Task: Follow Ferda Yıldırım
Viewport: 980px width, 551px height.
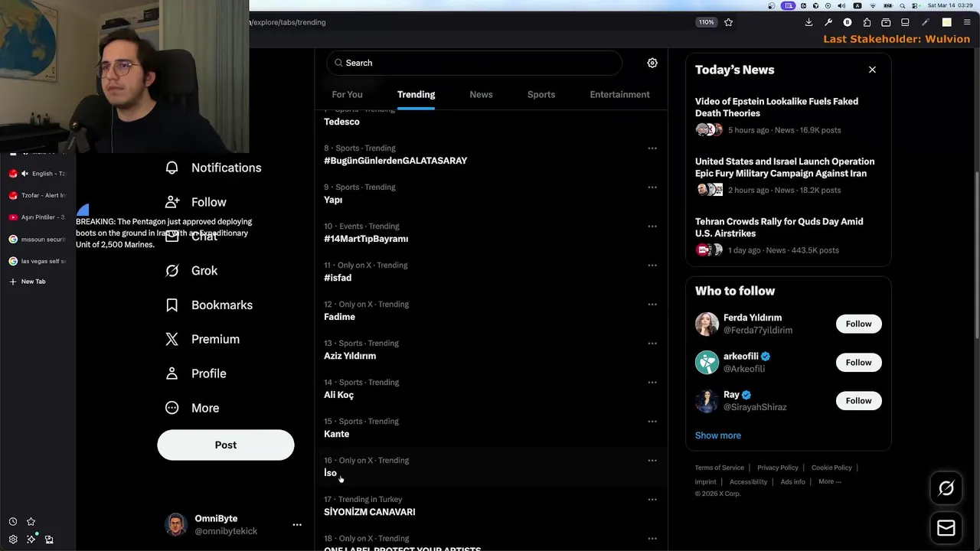Action: tap(858, 324)
